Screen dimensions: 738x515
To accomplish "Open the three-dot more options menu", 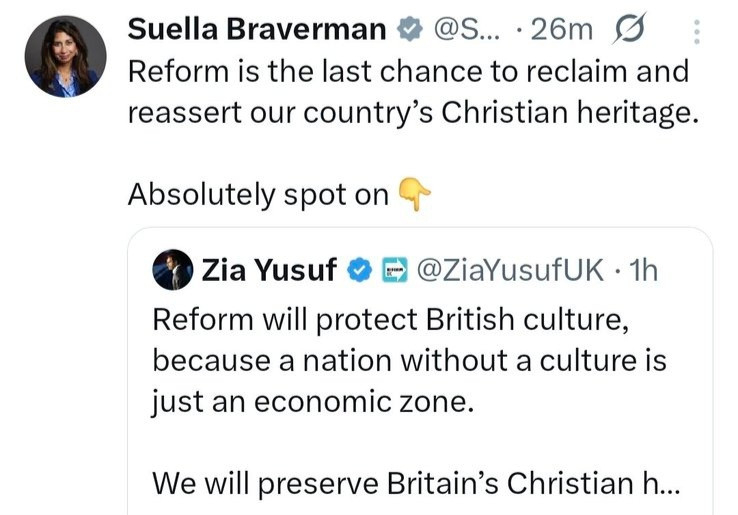I will pyautogui.click(x=697, y=33).
